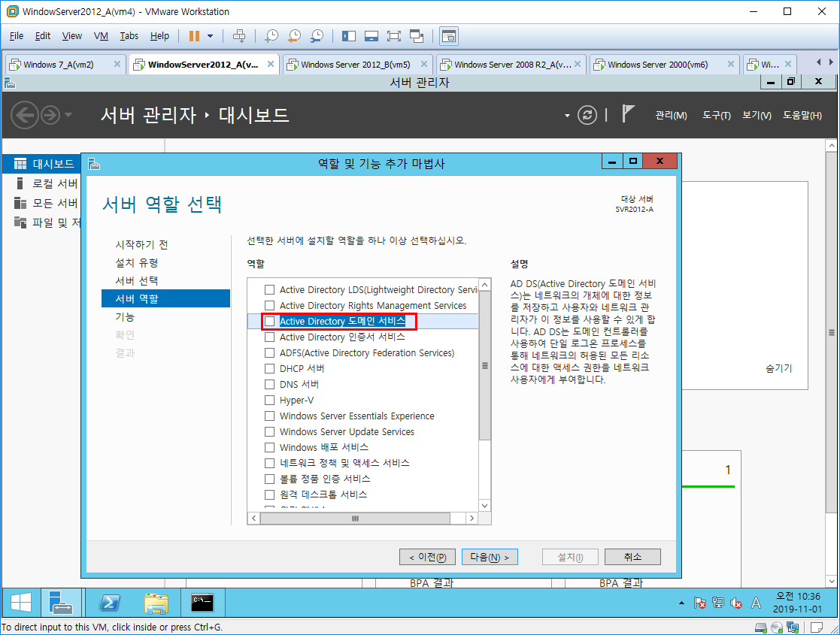Viewport: 840px width, 635px height.
Task: Check Active Directory Rights Management Services
Action: point(269,306)
